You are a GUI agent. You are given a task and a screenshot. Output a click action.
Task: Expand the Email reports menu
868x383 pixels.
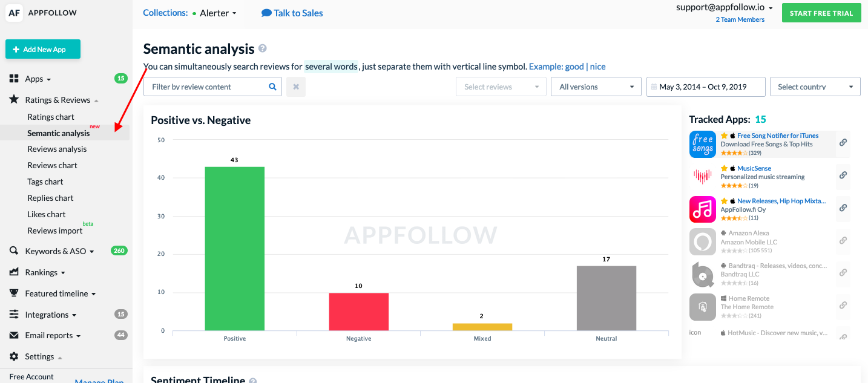(x=53, y=335)
